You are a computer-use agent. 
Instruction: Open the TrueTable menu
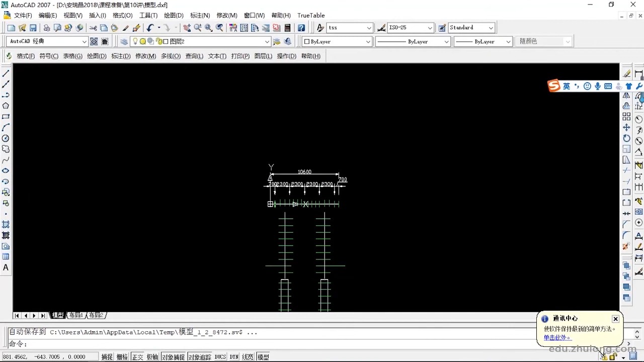(x=311, y=16)
